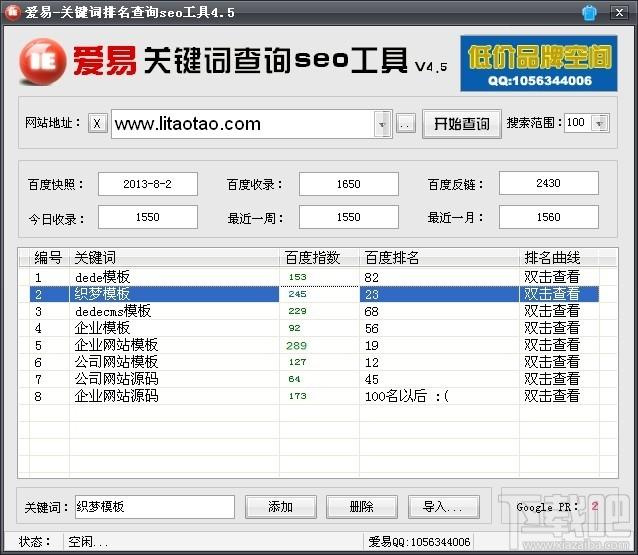Click 双击查看 for 企业网站模板 row
The height and width of the screenshot is (555, 638).
[x=552, y=345]
